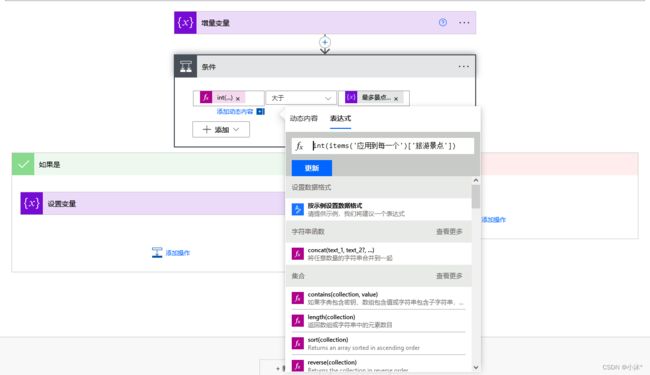This screenshot has height=375, width=650.
Task: Switch to the 动态内容 tab
Action: click(303, 119)
